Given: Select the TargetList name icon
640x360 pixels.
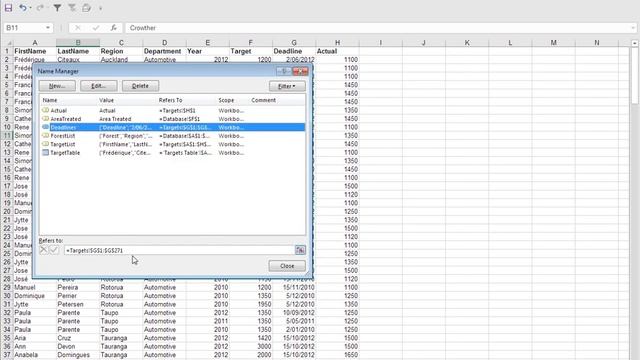Looking at the screenshot, I should [45, 144].
